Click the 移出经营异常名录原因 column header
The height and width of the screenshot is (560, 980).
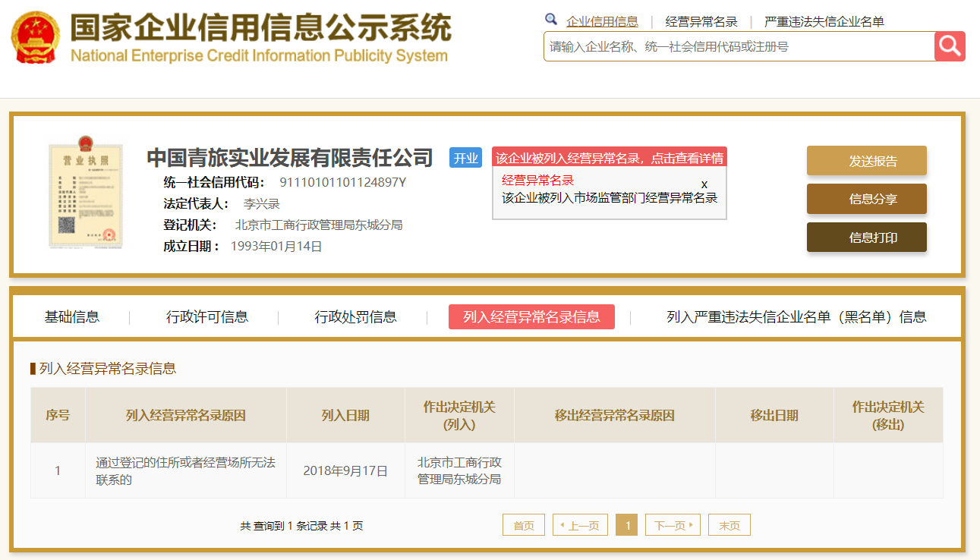point(615,415)
